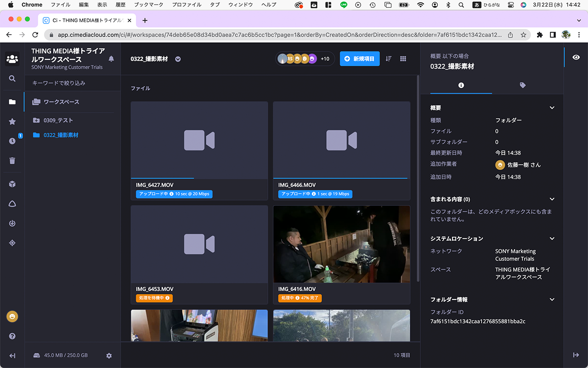588x368 pixels.
Task: Open recent activity clock icon
Action: pos(12,141)
